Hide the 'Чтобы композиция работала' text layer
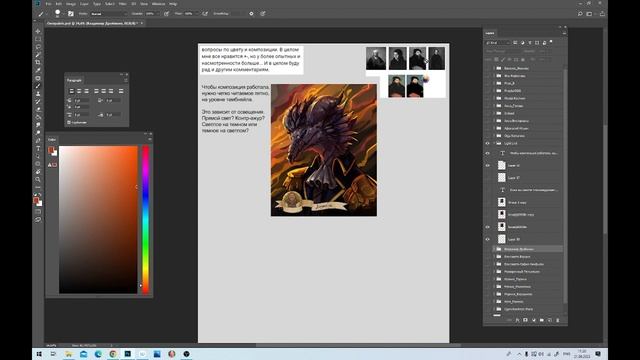Viewport: 640px width, 360px height. click(487, 153)
